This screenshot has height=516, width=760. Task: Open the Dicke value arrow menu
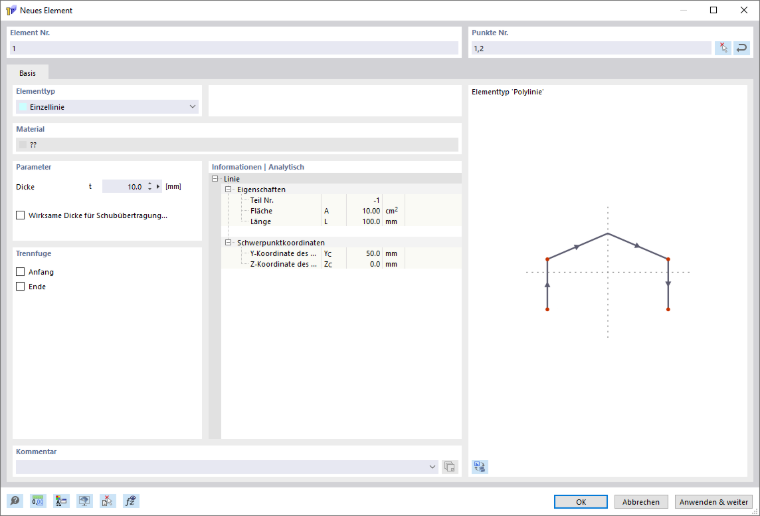point(158,187)
